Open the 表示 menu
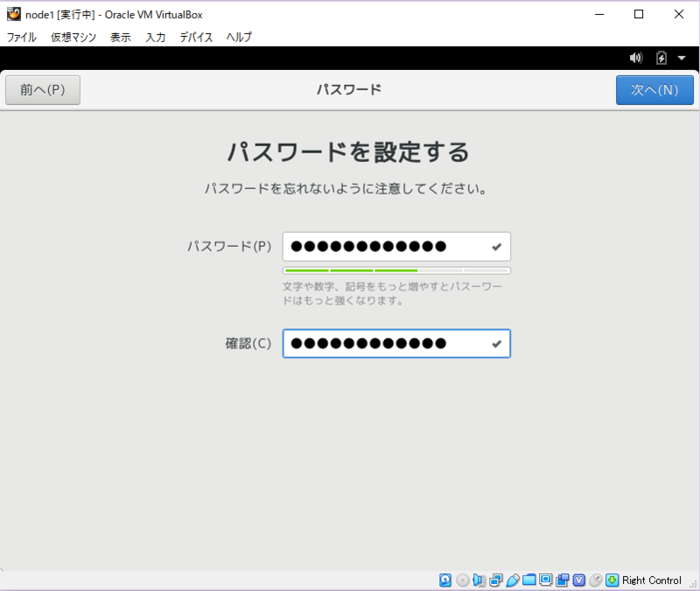The width and height of the screenshot is (700, 591). pos(121,37)
